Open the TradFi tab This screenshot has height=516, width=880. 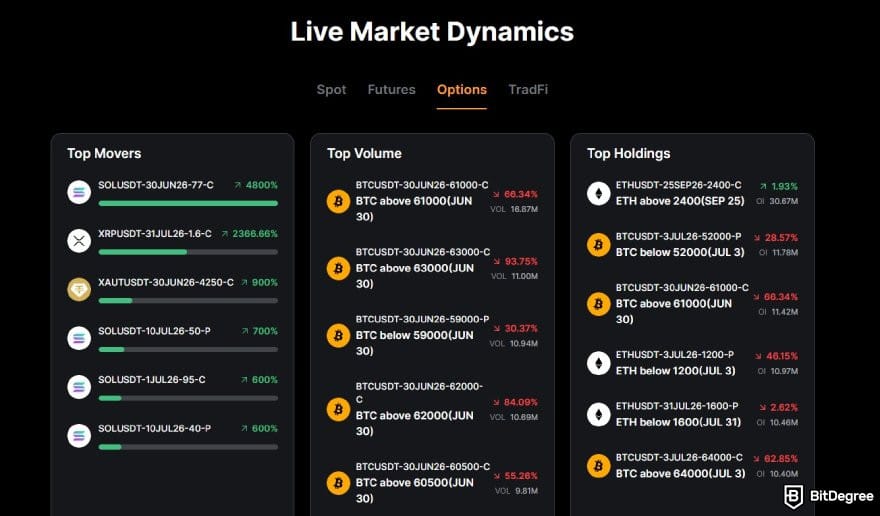[x=528, y=90]
